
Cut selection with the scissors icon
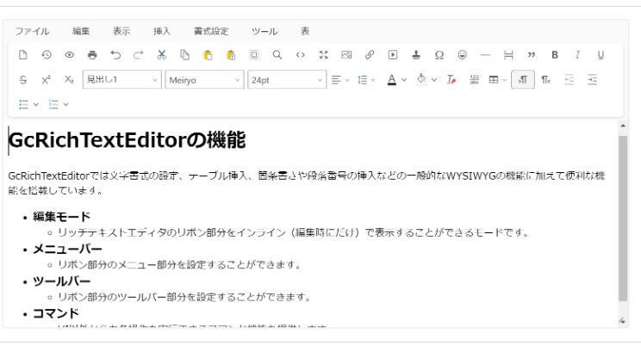click(162, 55)
